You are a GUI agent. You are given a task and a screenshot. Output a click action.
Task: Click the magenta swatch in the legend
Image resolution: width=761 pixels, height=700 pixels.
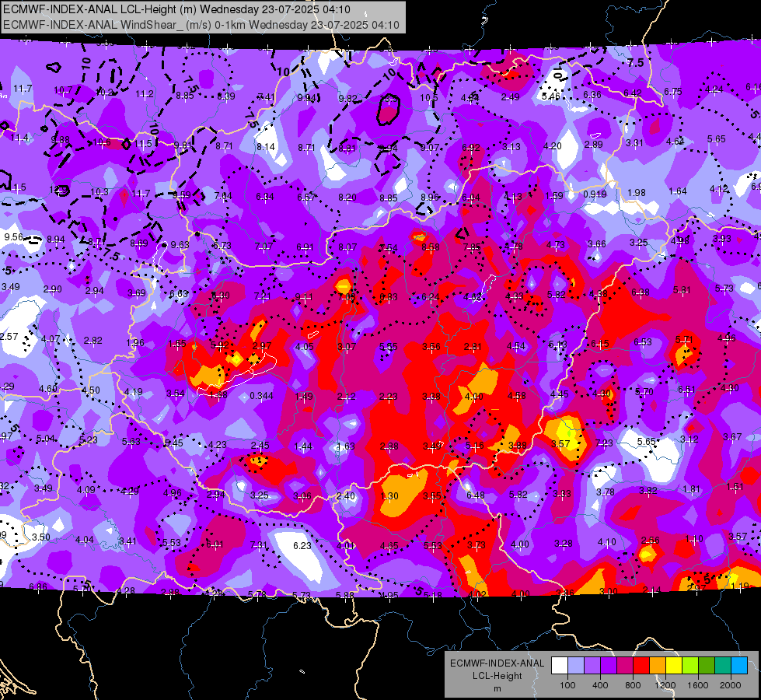pyautogui.click(x=625, y=666)
